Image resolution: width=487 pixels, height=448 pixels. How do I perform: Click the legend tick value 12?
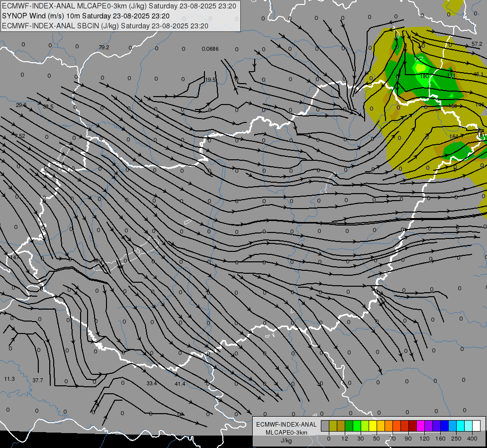pyautogui.click(x=345, y=439)
